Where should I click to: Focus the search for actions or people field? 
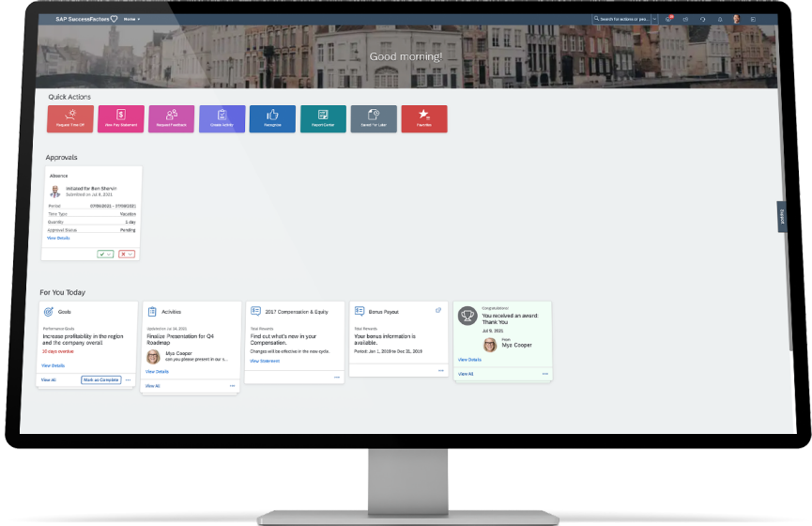click(x=621, y=19)
